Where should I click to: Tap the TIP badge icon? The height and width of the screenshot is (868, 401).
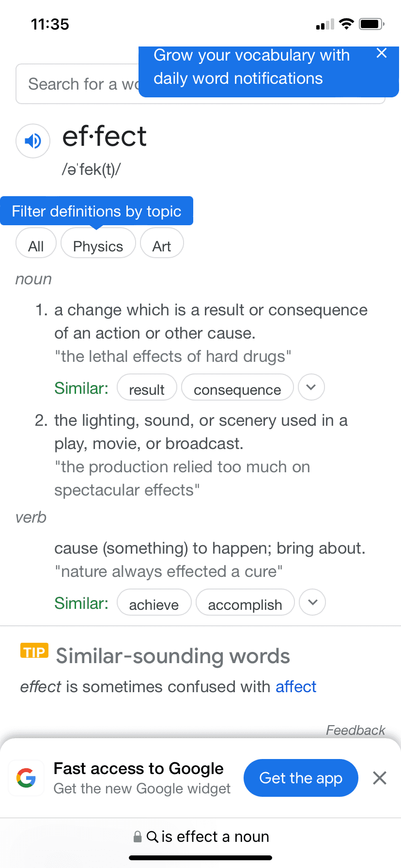click(34, 651)
